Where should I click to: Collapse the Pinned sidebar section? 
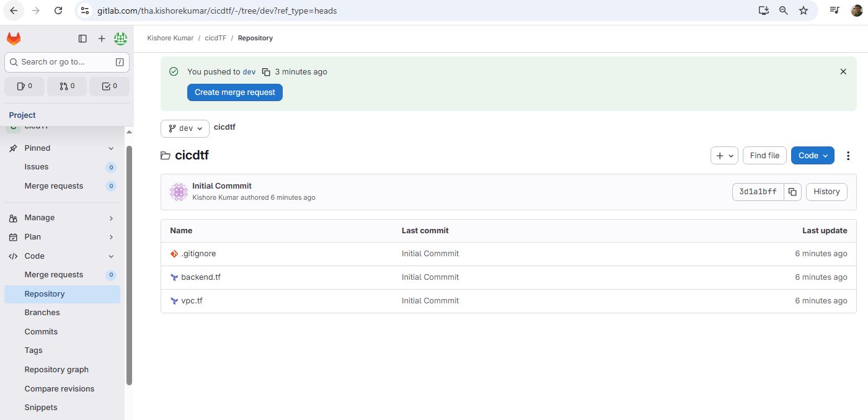tap(62, 148)
